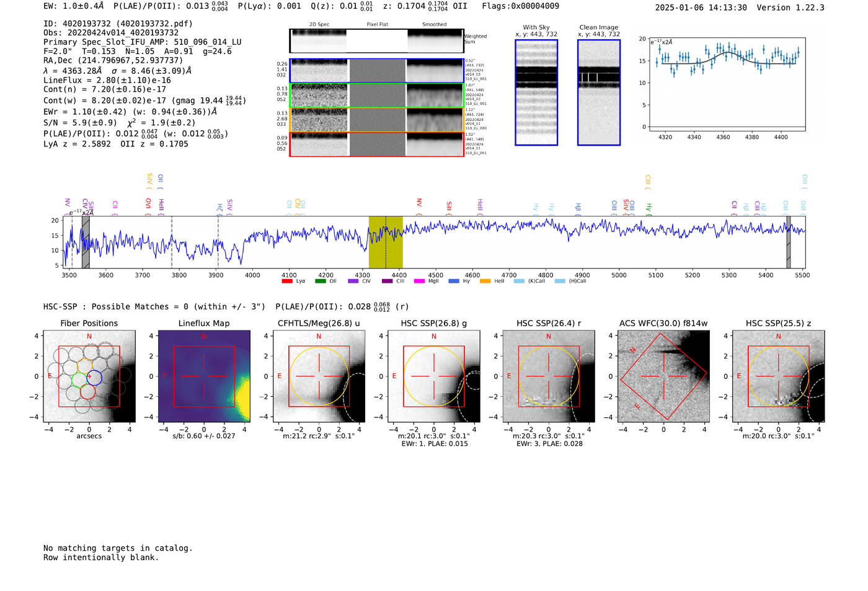Click the Cont(w) = 8.20(±0.02)e-17 line

(x=144, y=100)
